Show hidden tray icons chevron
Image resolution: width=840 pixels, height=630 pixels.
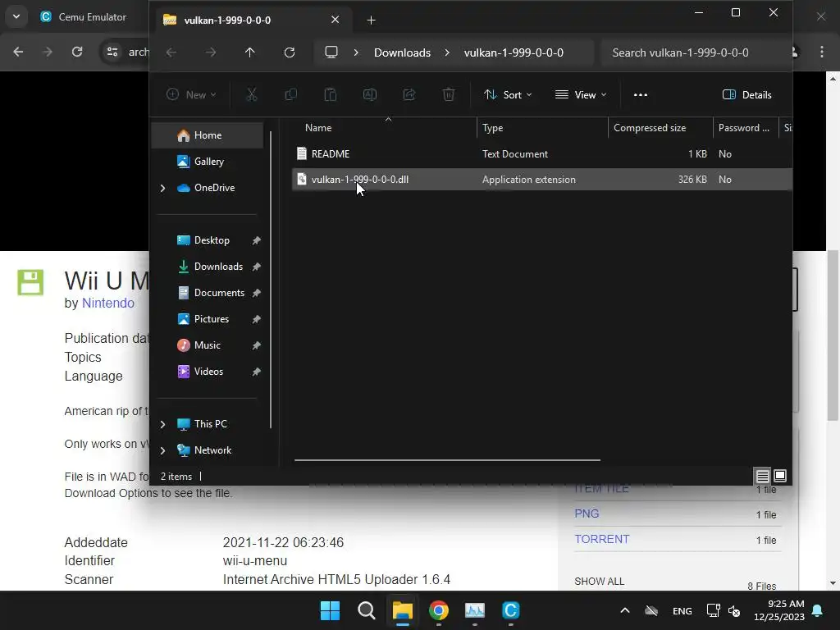pos(624,610)
